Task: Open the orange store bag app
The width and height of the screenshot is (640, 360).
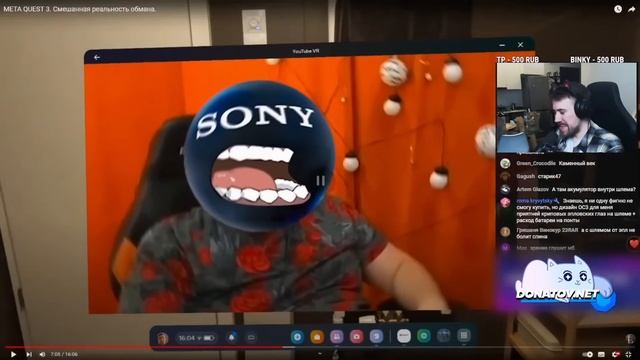Action: point(317,337)
